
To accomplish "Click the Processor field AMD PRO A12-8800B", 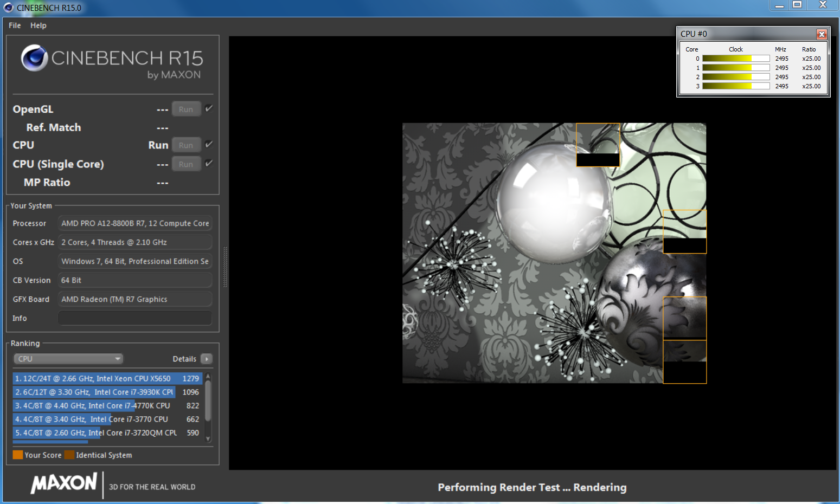I will point(134,223).
